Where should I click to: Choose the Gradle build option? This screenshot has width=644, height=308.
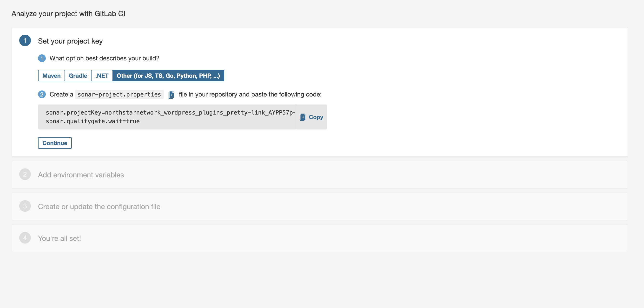pyautogui.click(x=78, y=76)
